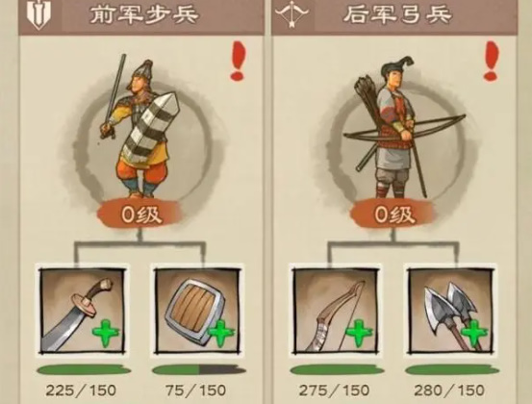Viewport: 532px width, 404px height.
Task: Select the wooden shield upgrade icon
Action: [x=198, y=311]
